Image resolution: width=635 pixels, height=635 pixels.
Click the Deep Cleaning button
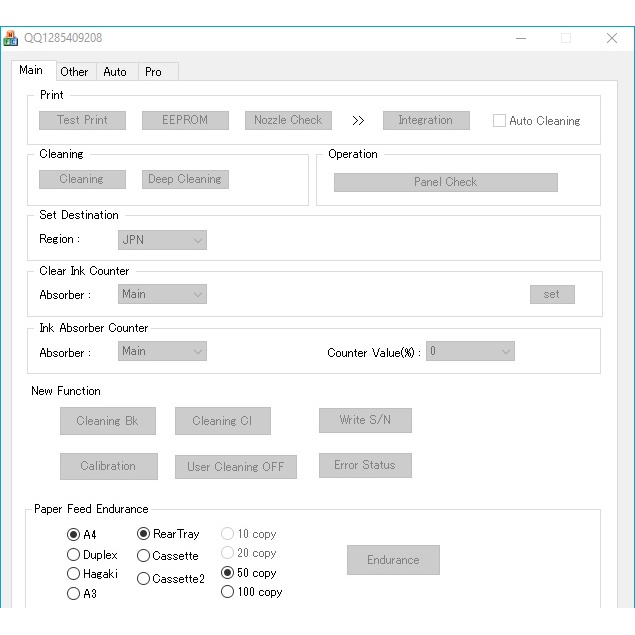click(x=185, y=179)
